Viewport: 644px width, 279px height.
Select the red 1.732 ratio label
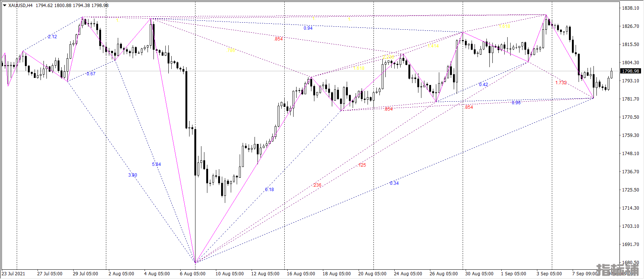(x=561, y=83)
